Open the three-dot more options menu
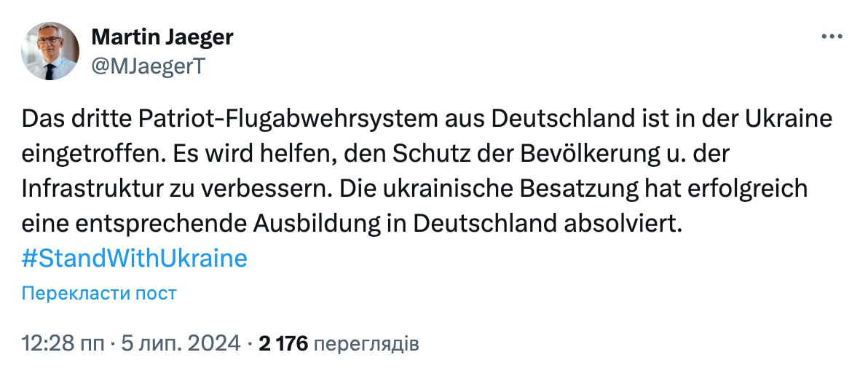The height and width of the screenshot is (379, 868). click(x=831, y=37)
